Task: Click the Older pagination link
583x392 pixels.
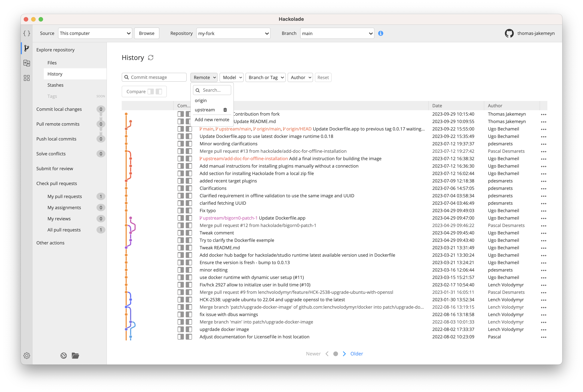Action: [357, 354]
